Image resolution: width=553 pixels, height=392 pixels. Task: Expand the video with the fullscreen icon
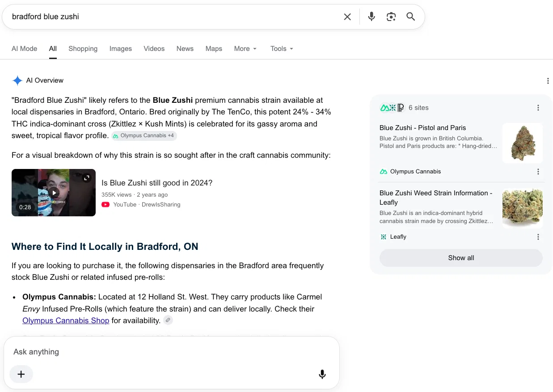coord(87,178)
